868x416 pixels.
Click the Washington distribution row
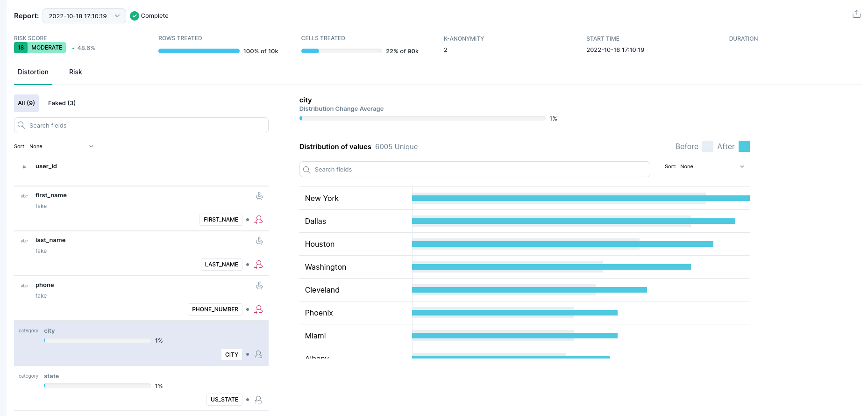525,267
